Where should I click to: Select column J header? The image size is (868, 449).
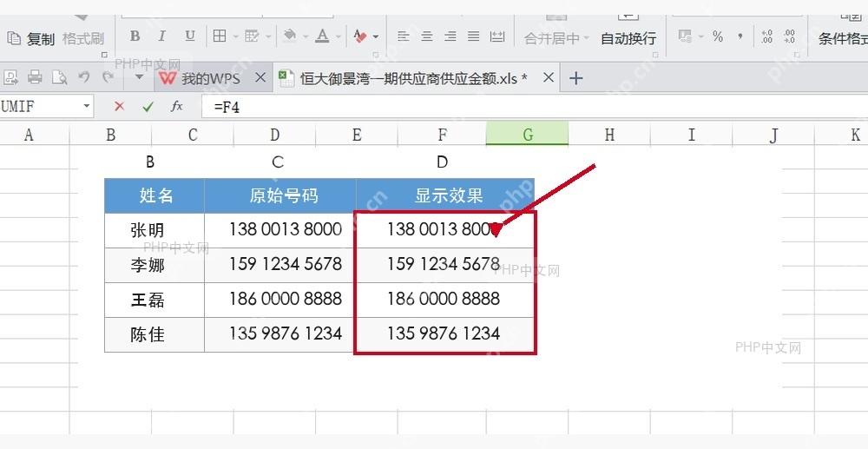tap(773, 135)
